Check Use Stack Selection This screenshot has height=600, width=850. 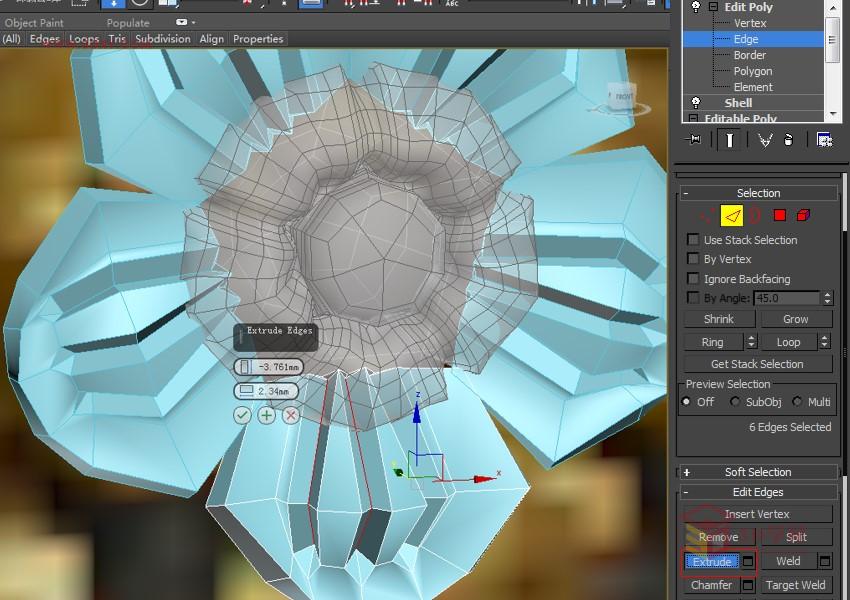[692, 240]
